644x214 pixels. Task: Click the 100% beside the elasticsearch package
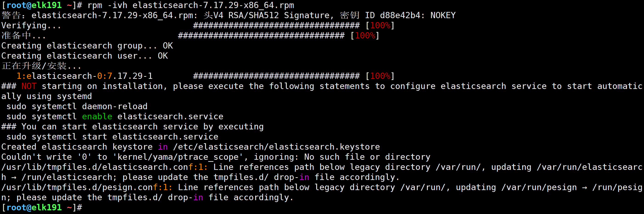pyautogui.click(x=380, y=76)
